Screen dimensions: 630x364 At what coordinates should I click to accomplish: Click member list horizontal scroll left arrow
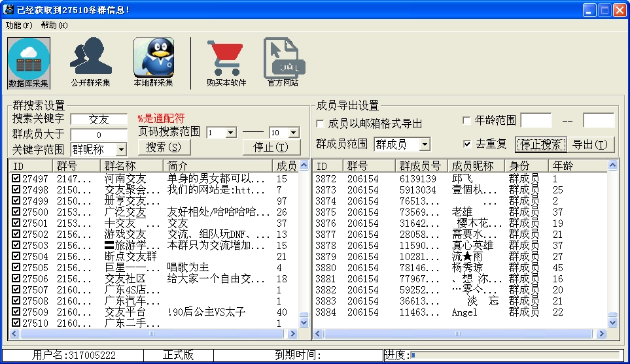318,333
